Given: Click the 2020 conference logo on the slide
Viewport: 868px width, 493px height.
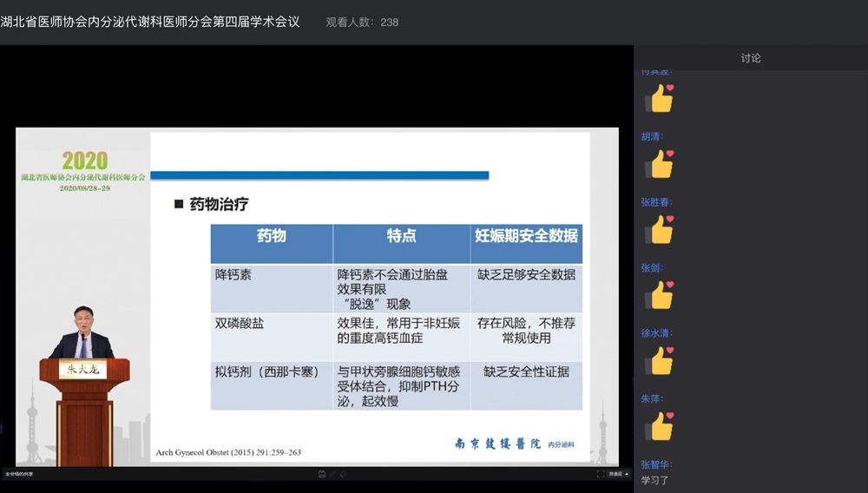Looking at the screenshot, I should [x=84, y=161].
